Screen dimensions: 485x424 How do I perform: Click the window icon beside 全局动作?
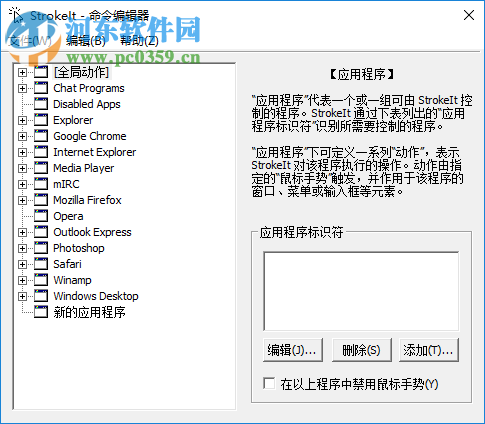click(41, 72)
